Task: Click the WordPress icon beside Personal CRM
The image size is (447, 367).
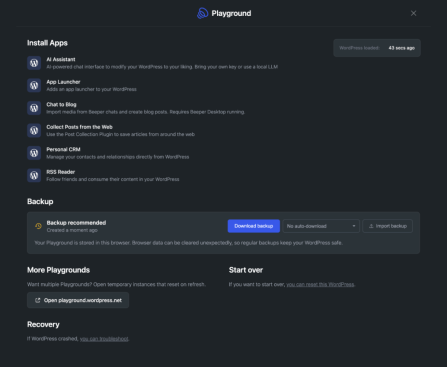Action: click(x=34, y=153)
